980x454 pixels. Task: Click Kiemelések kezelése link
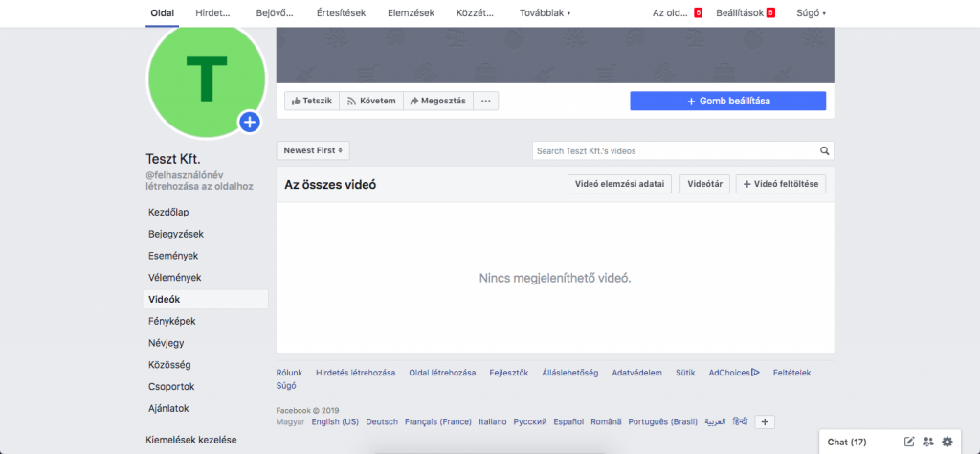click(x=191, y=440)
